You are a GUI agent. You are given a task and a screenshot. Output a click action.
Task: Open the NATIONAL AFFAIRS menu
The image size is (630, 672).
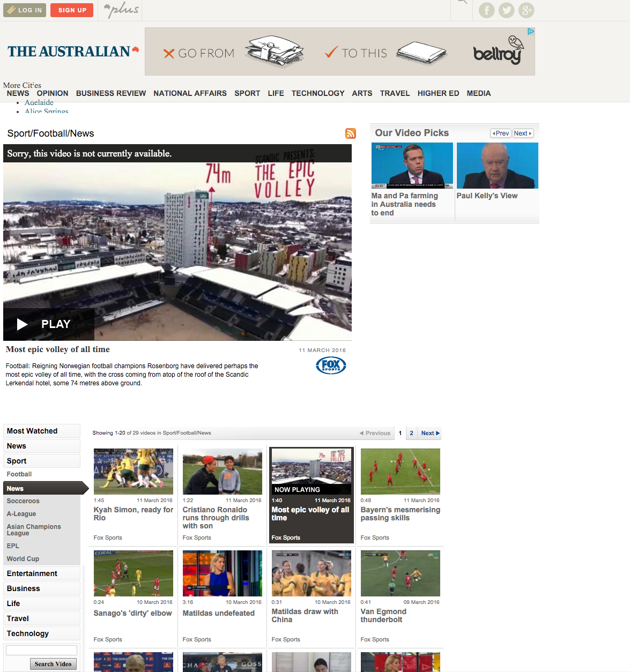190,93
